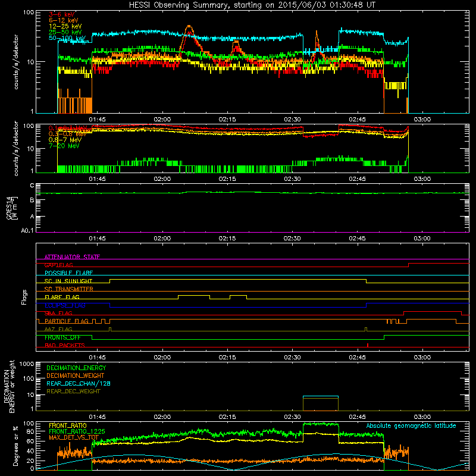Click the 7-20 MeV legend label
Viewport: 476px width, 476px height.
click(x=64, y=146)
